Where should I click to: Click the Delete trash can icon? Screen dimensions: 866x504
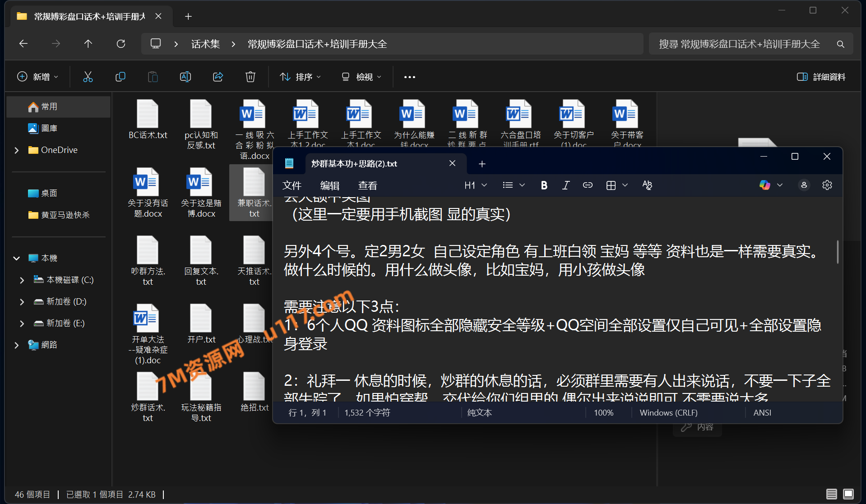coord(250,77)
